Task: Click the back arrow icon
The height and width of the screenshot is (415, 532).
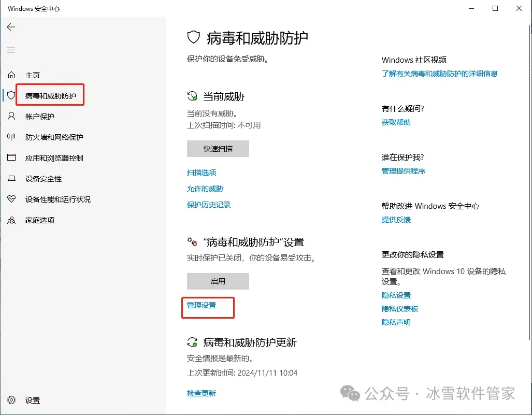Action: (x=11, y=27)
